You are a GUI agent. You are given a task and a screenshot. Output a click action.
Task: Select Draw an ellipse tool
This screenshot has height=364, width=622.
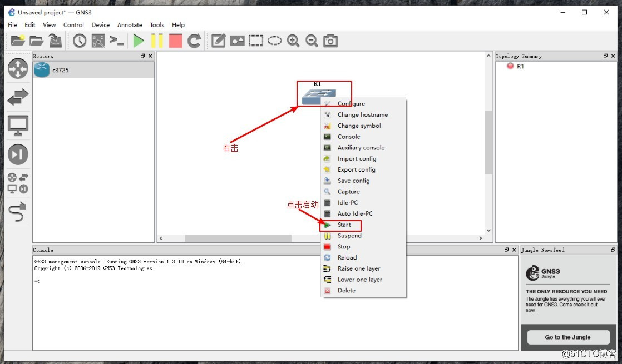(274, 41)
